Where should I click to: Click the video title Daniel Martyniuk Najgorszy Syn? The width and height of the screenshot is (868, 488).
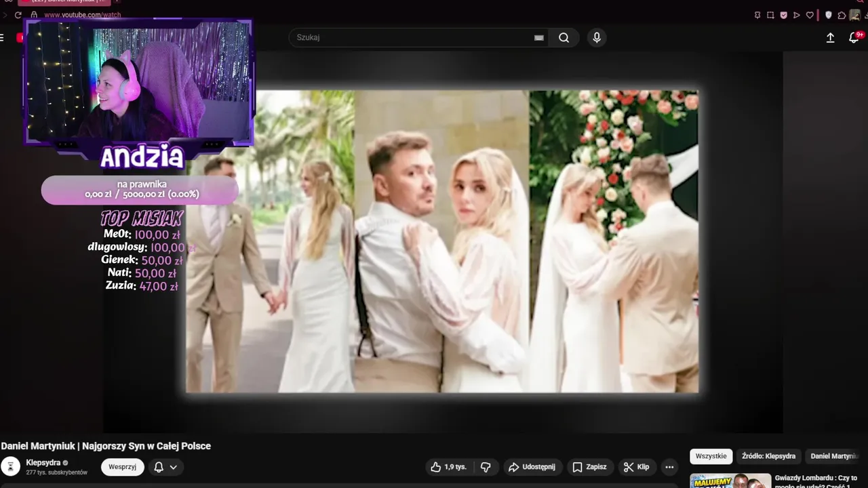click(x=106, y=446)
